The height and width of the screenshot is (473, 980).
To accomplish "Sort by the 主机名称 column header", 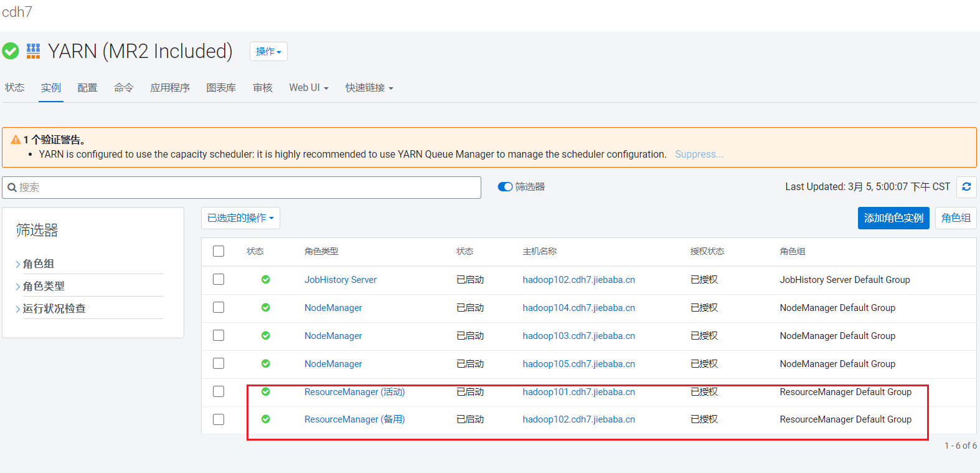I will (540, 252).
